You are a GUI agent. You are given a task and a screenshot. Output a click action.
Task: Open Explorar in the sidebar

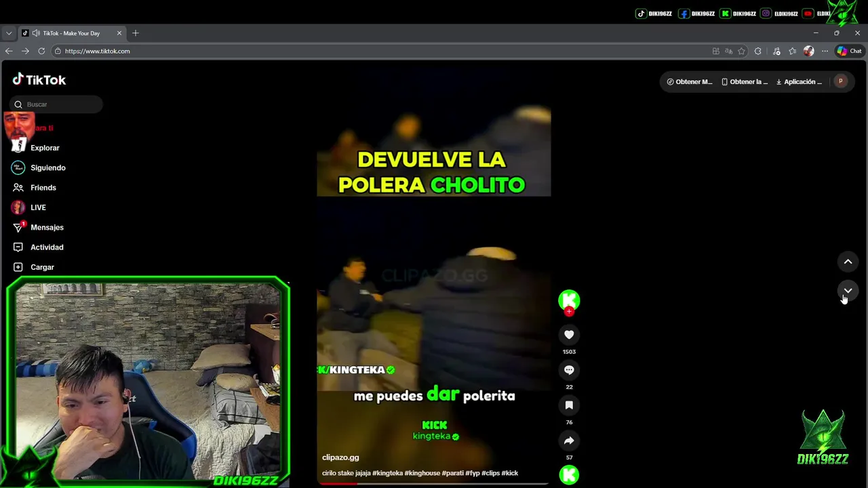pos(45,148)
